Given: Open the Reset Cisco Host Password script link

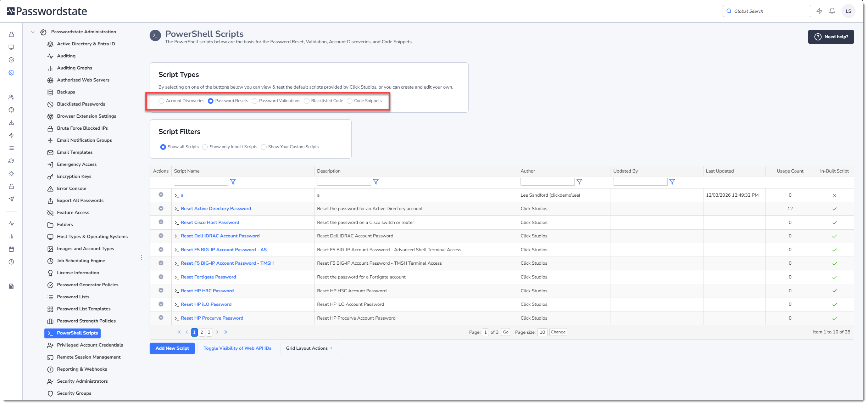Looking at the screenshot, I should click(210, 223).
